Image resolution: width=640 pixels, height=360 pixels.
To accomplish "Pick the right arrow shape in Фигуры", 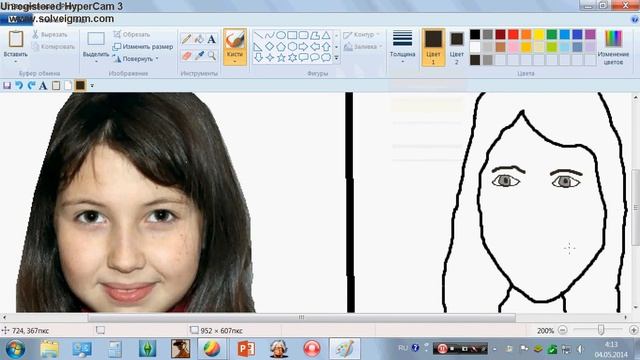I will (303, 47).
